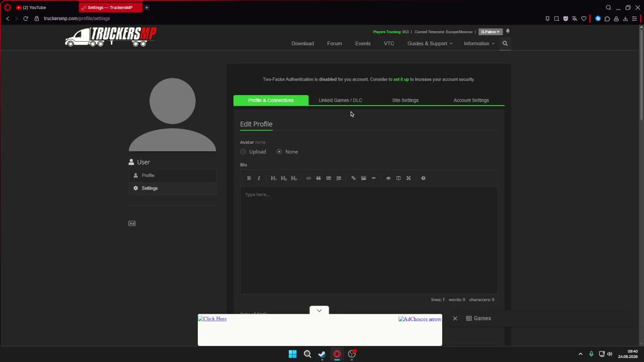Switch to Profile & Connections tab
This screenshot has height=362, width=644.
271,100
